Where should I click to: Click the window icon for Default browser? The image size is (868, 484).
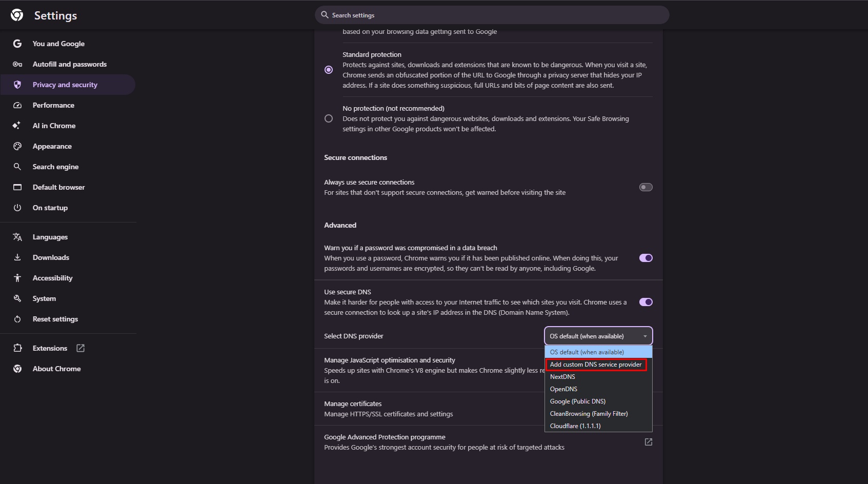[17, 187]
